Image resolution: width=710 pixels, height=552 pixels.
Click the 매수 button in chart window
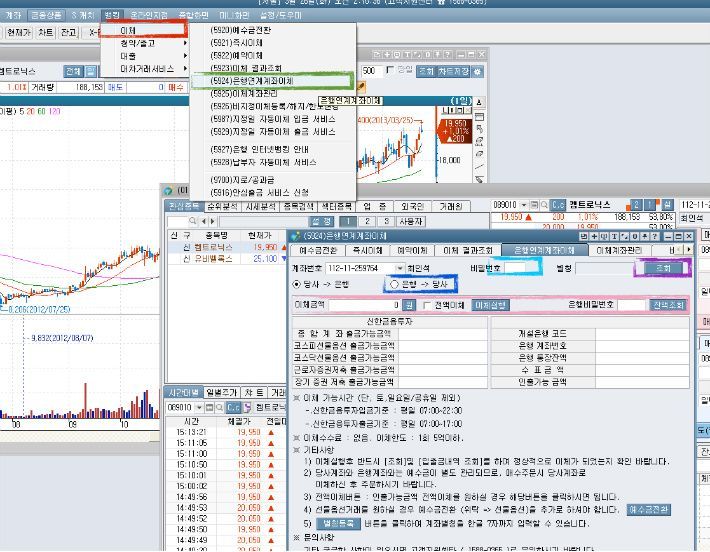[x=176, y=87]
